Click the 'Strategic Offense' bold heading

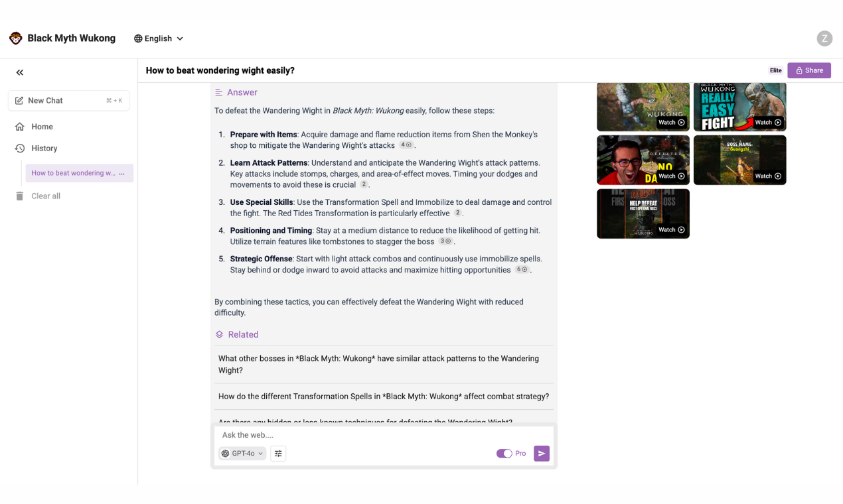pos(262,259)
